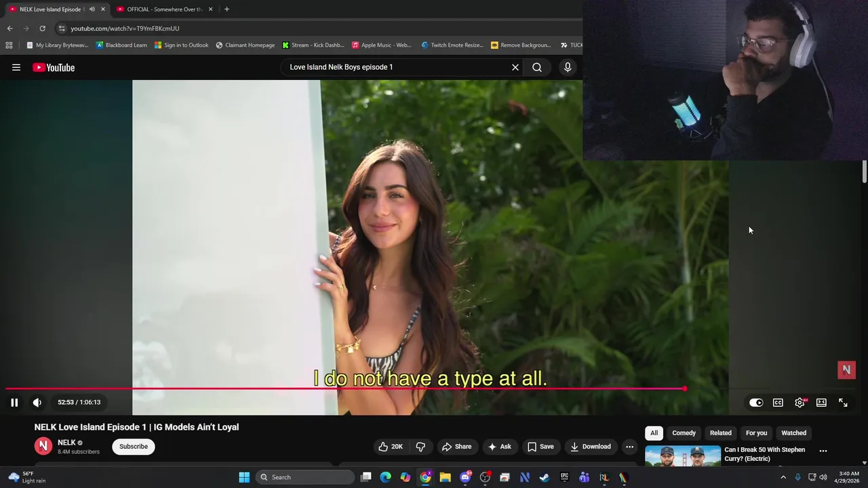The width and height of the screenshot is (868, 488).
Task: Click the Stephen Curry video thumbnail
Action: point(683,456)
